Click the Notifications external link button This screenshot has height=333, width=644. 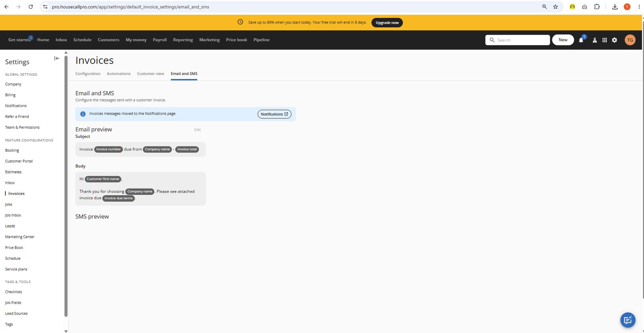275,114
